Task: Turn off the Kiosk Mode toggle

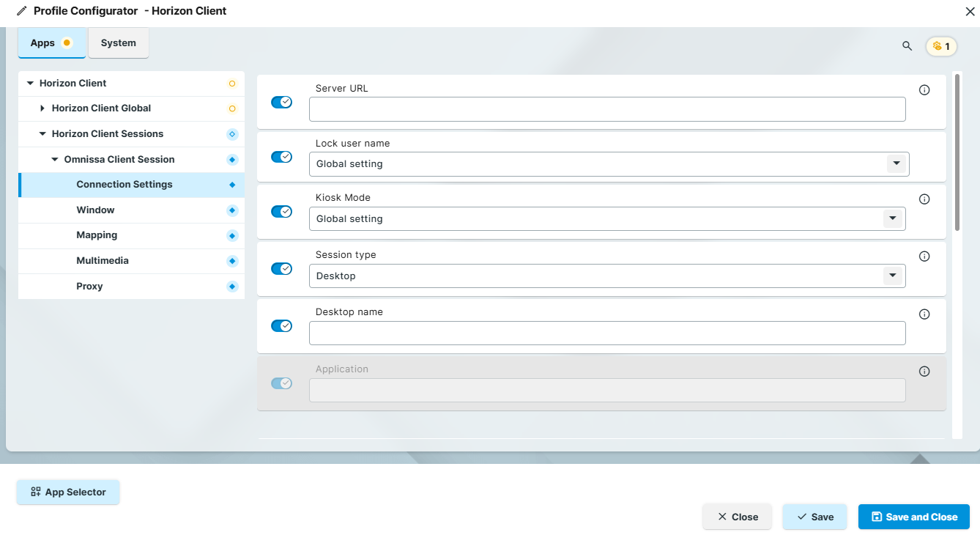Action: 281,211
